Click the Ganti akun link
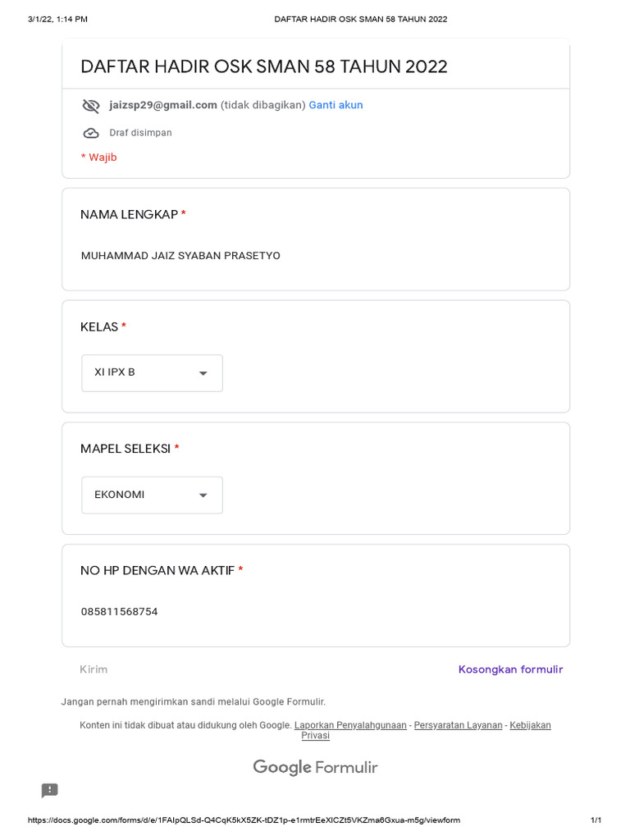630x840 pixels. click(336, 105)
